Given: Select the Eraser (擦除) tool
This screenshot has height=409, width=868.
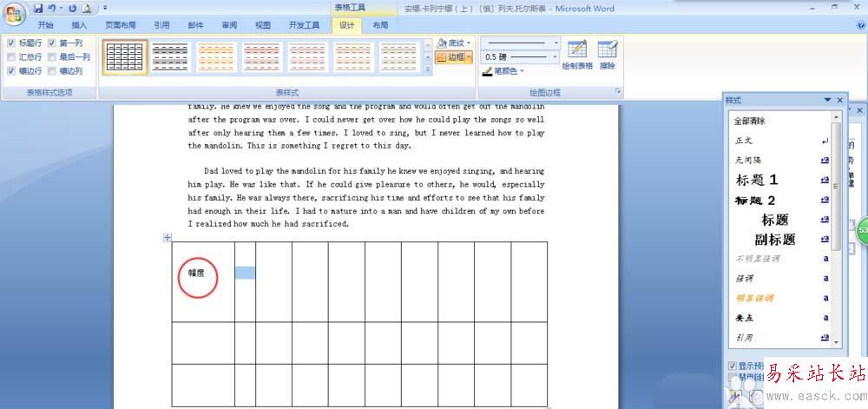Looking at the screenshot, I should point(607,54).
